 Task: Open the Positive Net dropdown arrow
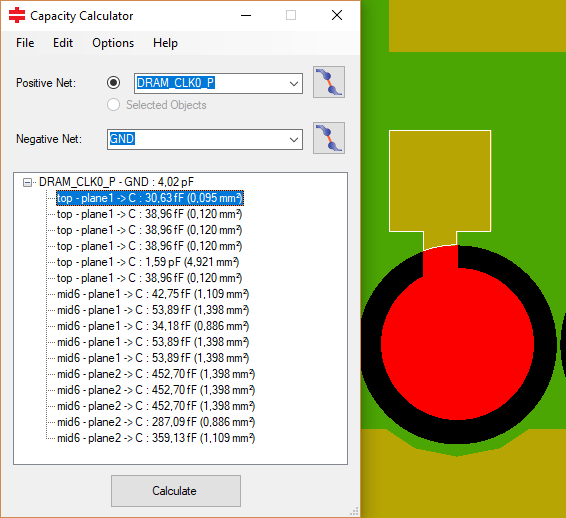[x=294, y=84]
